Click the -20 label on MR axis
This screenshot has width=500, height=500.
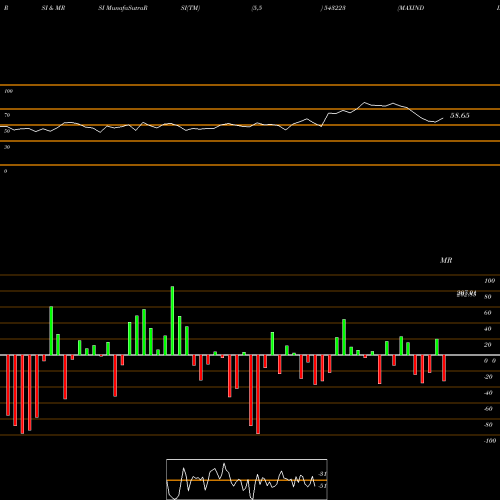[488, 377]
